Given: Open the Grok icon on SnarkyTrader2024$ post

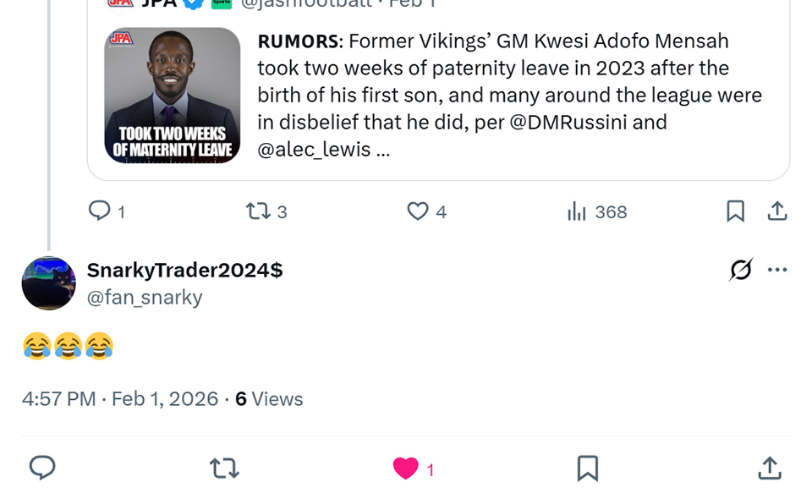Looking at the screenshot, I should click(741, 271).
